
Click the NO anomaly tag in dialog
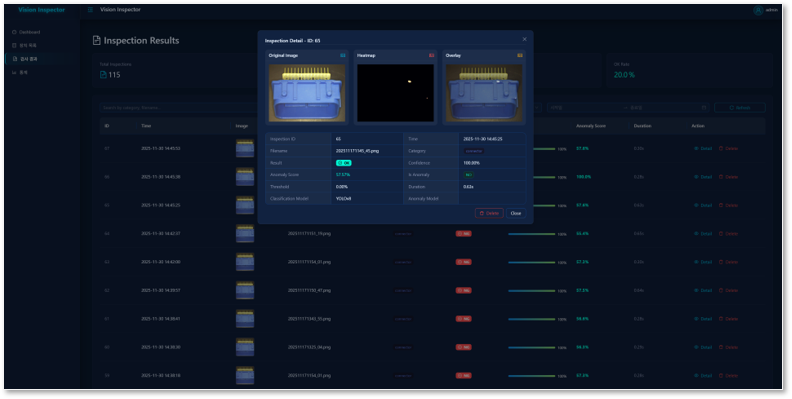[x=469, y=175]
